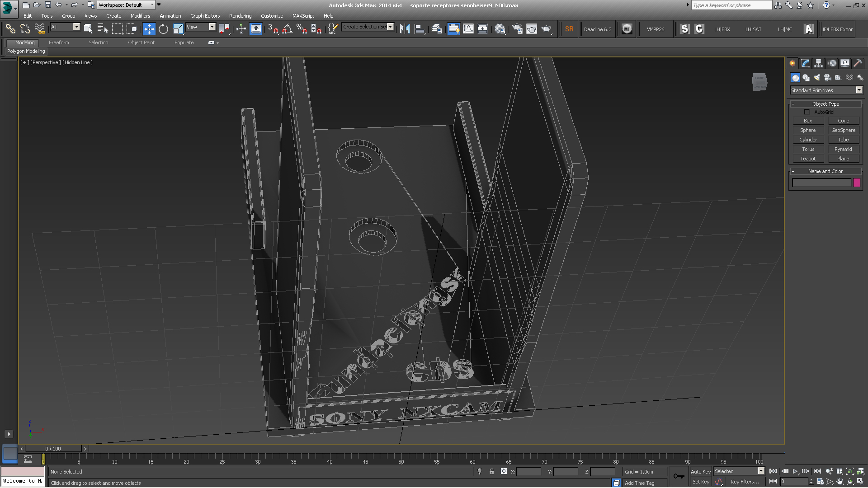
Task: Open the Material Editor
Action: click(x=500, y=29)
